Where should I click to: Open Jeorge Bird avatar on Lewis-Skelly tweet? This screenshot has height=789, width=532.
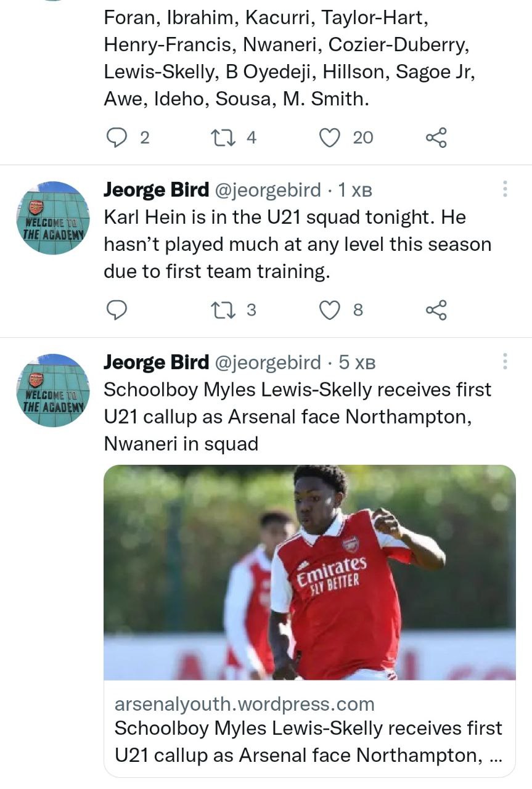[53, 390]
